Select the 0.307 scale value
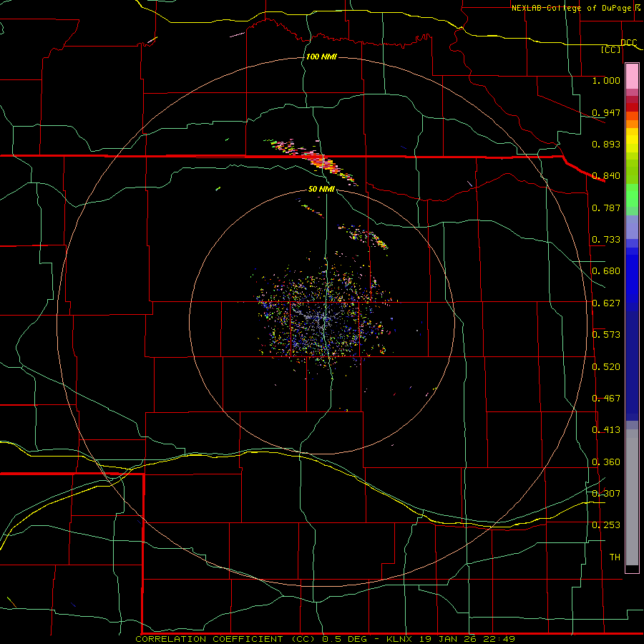Image resolution: width=644 pixels, height=644 pixels. point(606,494)
